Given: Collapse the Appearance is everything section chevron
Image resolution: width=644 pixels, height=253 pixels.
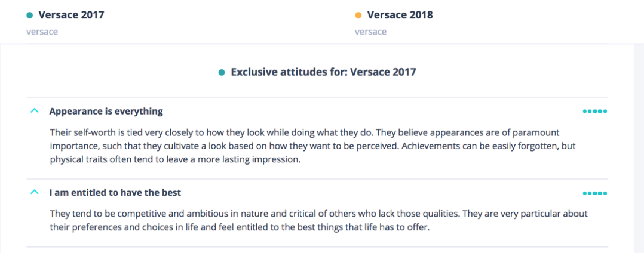Looking at the screenshot, I should [x=35, y=111].
